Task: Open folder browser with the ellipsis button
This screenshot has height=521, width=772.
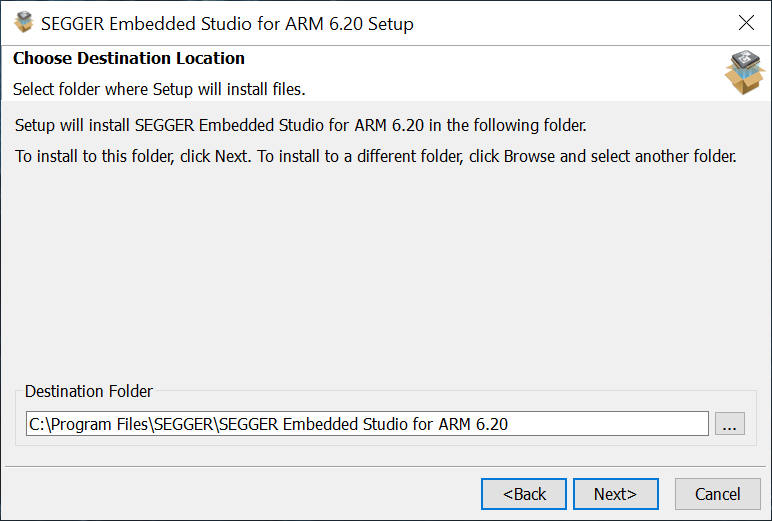Action: point(729,425)
